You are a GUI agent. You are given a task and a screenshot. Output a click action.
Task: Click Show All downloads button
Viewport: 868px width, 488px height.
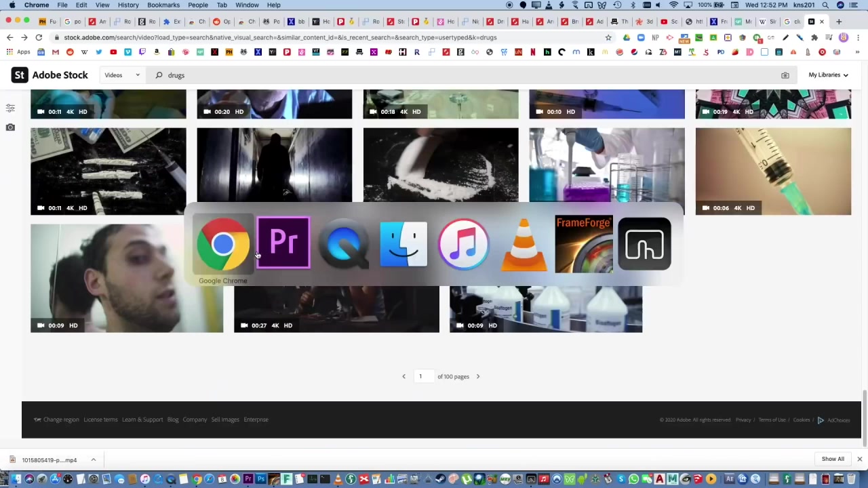pyautogui.click(x=833, y=460)
